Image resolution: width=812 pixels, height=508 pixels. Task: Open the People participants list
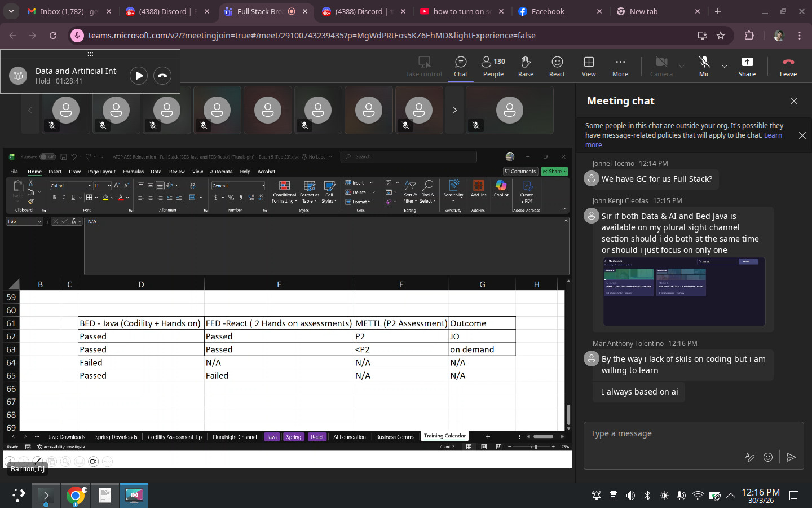pos(493,67)
